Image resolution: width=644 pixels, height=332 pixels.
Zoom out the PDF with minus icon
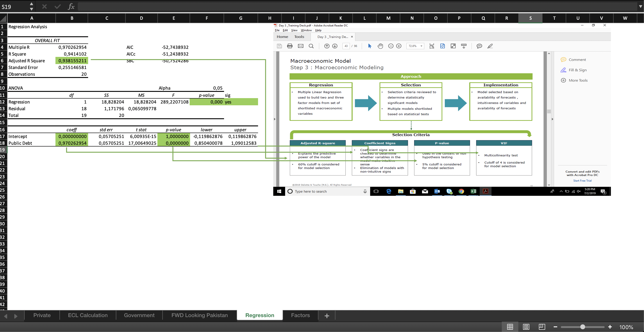(x=391, y=46)
